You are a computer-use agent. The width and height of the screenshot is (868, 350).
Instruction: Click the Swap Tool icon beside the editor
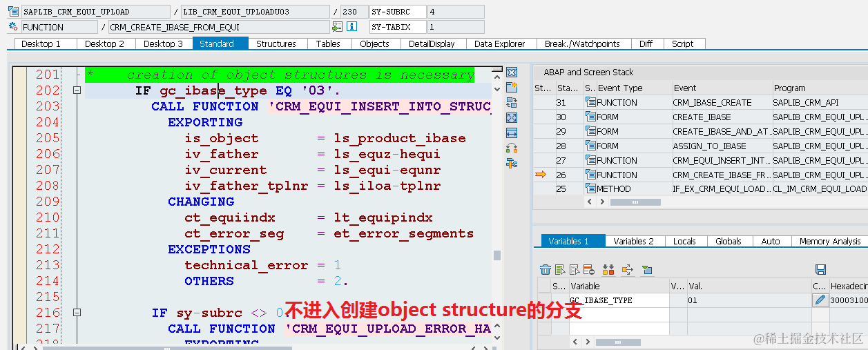512,102
